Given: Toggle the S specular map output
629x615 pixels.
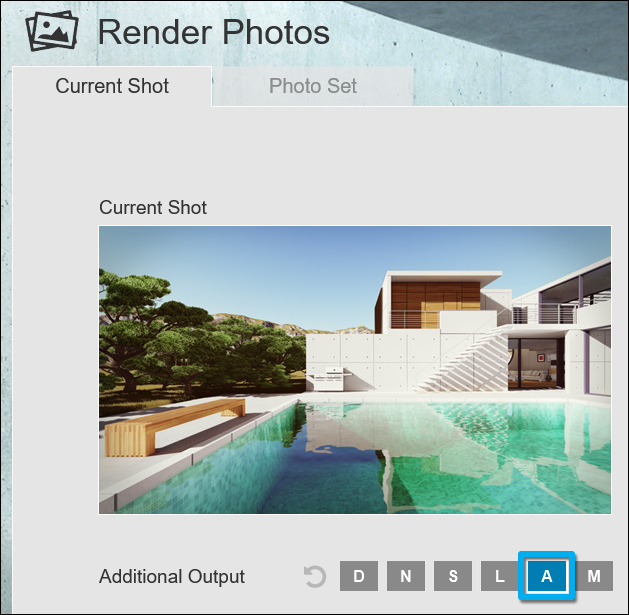Looking at the screenshot, I should 453,576.
